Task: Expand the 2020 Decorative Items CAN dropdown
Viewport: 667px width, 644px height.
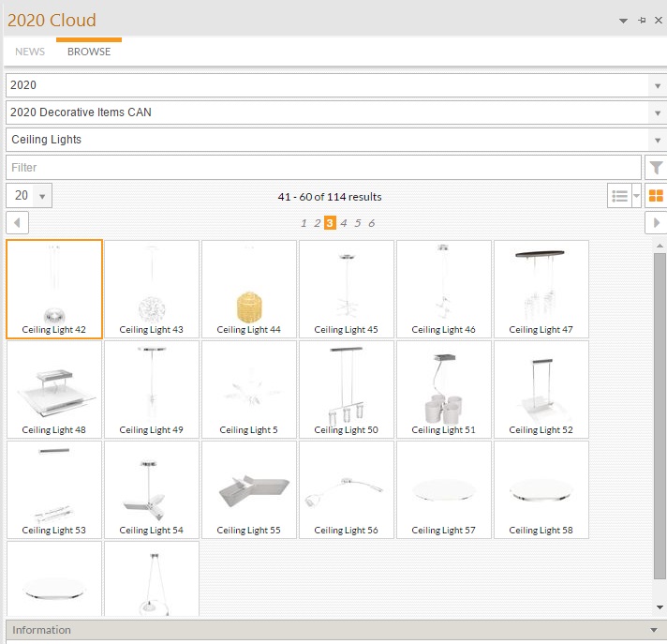Action: [x=658, y=112]
